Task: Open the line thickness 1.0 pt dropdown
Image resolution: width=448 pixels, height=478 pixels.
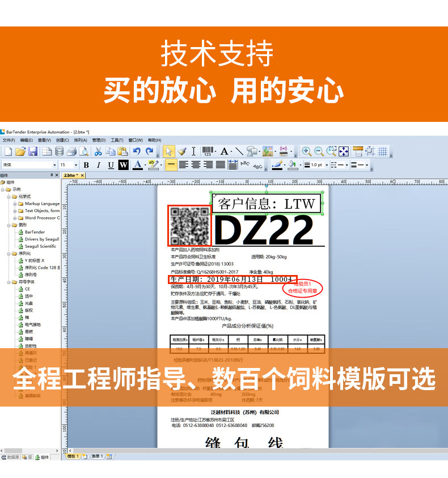Action: tap(327, 165)
